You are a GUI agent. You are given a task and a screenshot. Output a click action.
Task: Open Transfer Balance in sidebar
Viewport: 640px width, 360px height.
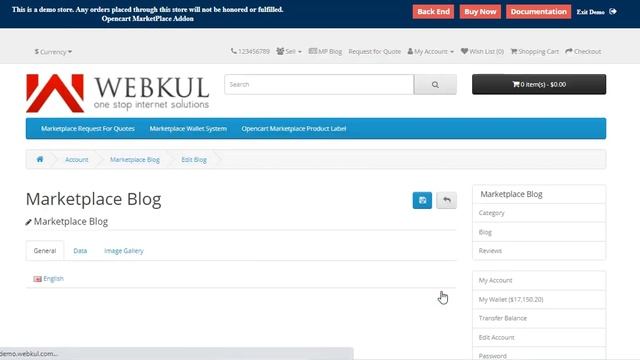(539, 318)
